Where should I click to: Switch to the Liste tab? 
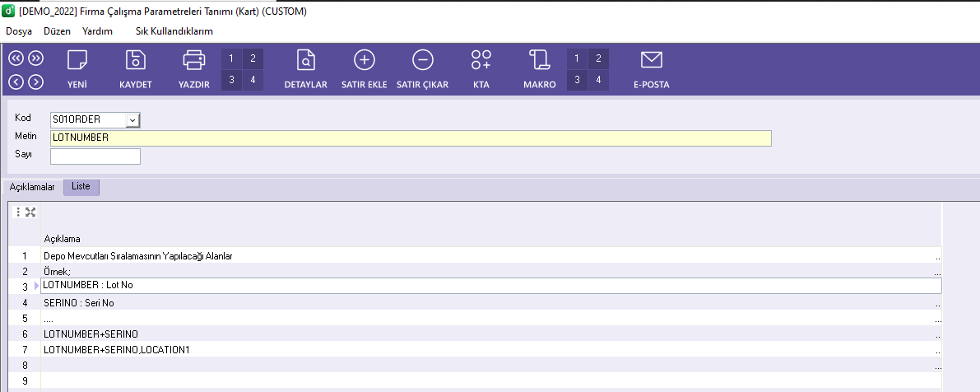81,187
